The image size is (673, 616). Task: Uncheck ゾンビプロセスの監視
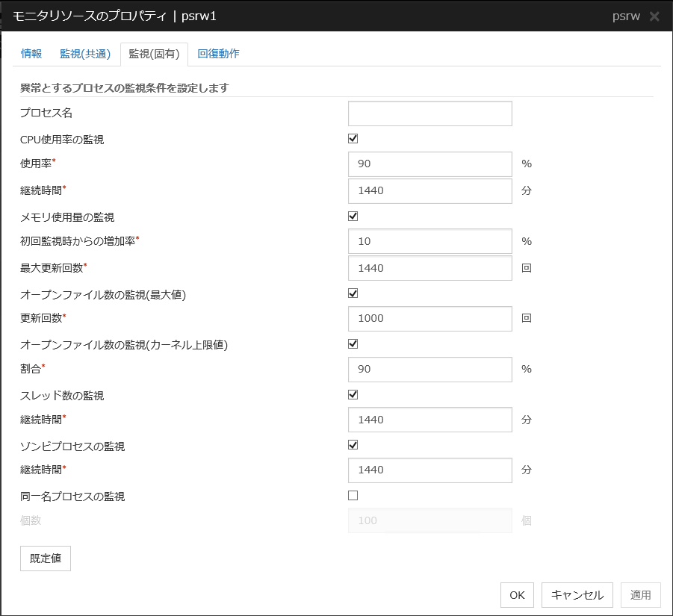pos(352,444)
